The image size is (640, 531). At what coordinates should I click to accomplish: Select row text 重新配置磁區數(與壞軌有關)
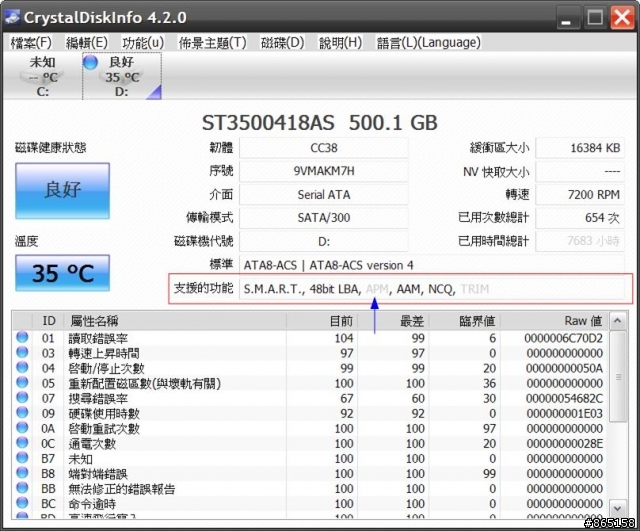[144, 384]
